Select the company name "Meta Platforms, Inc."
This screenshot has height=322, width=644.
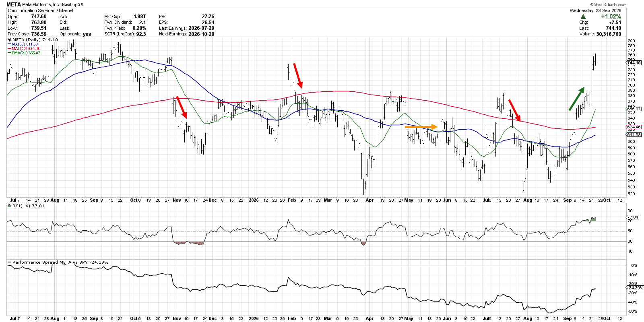(41, 5)
